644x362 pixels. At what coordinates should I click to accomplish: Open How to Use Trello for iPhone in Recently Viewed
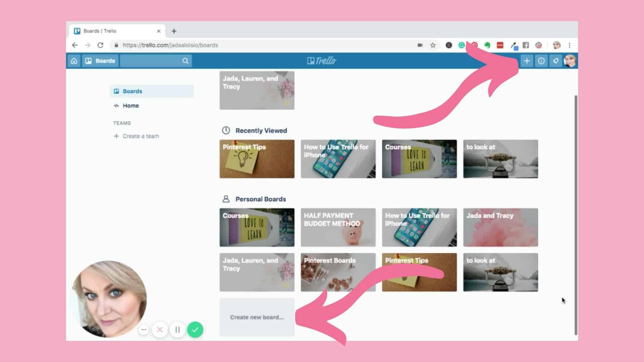tap(338, 159)
